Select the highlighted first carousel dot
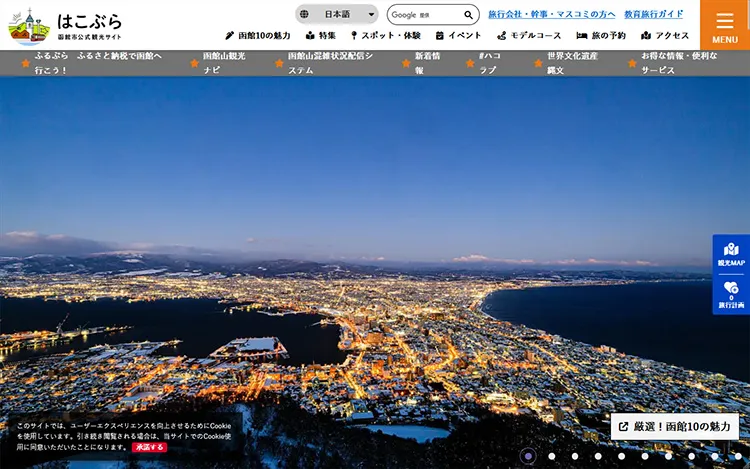The image size is (750, 469). 528,456
